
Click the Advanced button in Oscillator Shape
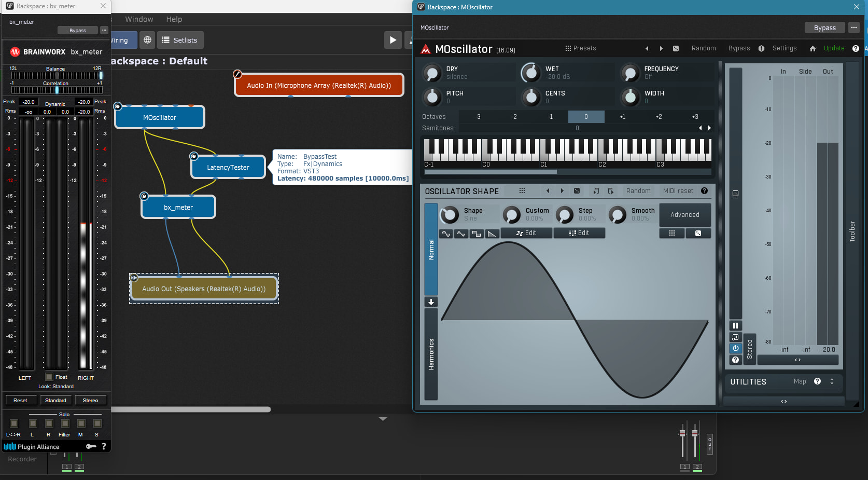coord(684,215)
